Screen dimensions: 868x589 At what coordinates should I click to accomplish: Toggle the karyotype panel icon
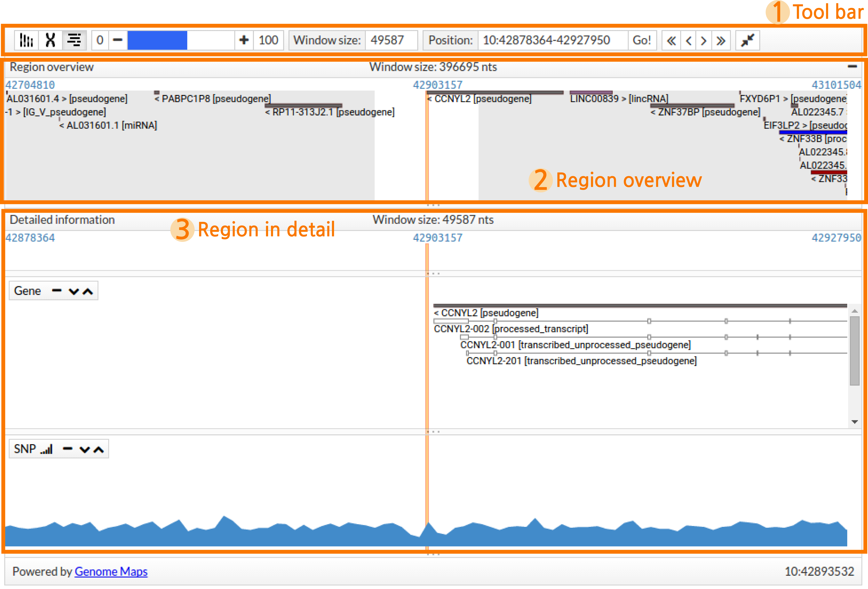[x=27, y=40]
